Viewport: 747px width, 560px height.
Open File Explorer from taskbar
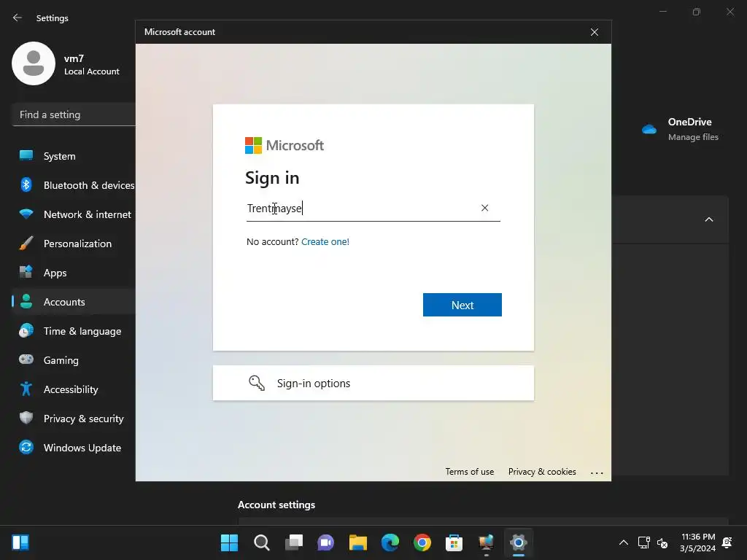tap(357, 542)
